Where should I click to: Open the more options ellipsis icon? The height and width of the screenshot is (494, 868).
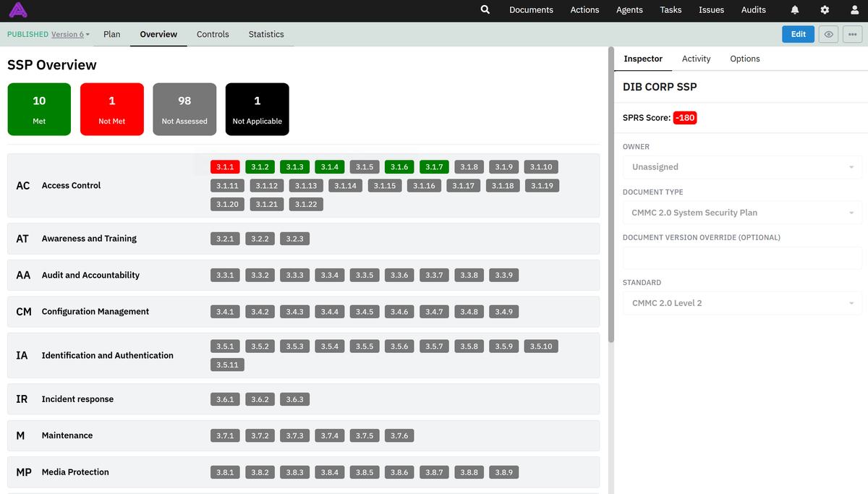pyautogui.click(x=852, y=34)
